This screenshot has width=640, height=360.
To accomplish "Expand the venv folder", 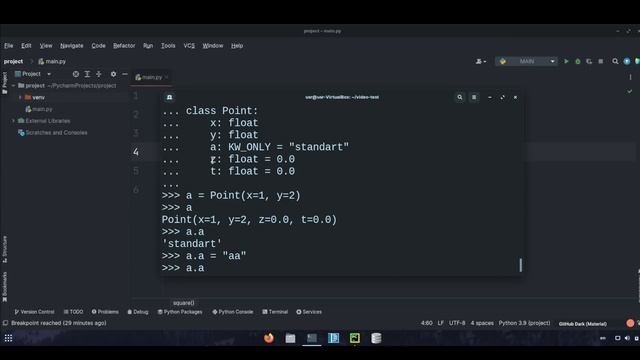I will (20, 97).
